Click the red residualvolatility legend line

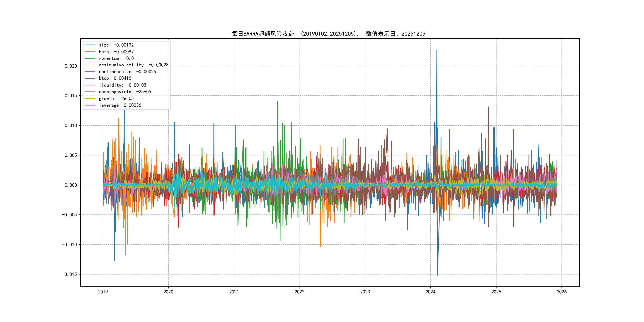(x=90, y=65)
